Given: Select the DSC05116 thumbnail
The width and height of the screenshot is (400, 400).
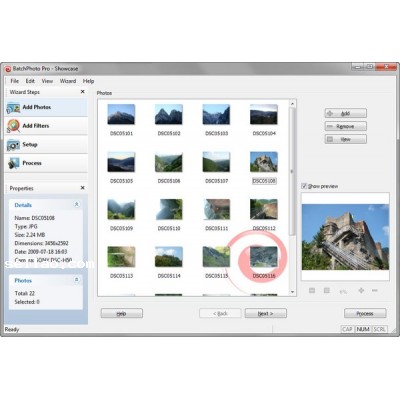Looking at the screenshot, I should pyautogui.click(x=264, y=257).
